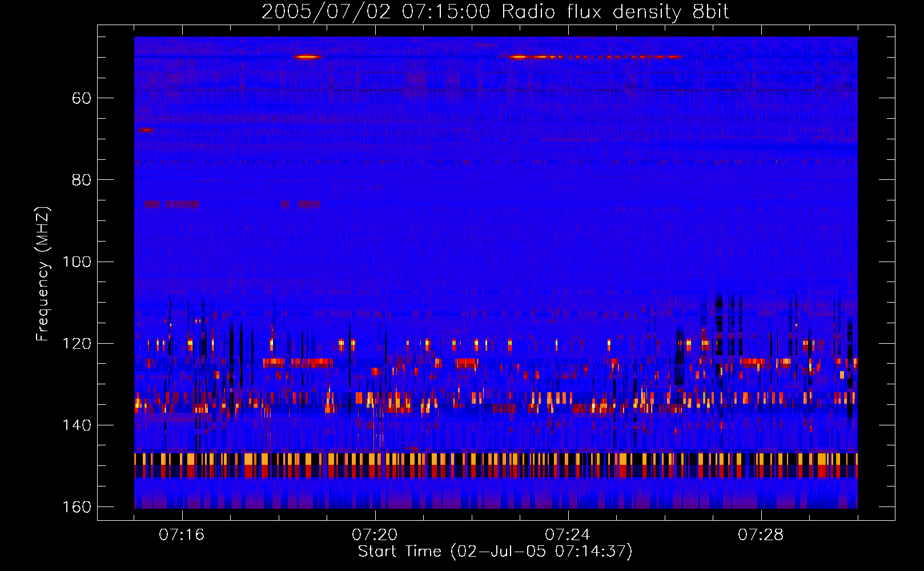Click the 07:16 time tick label
Screen dimensions: 924x571
click(x=182, y=535)
